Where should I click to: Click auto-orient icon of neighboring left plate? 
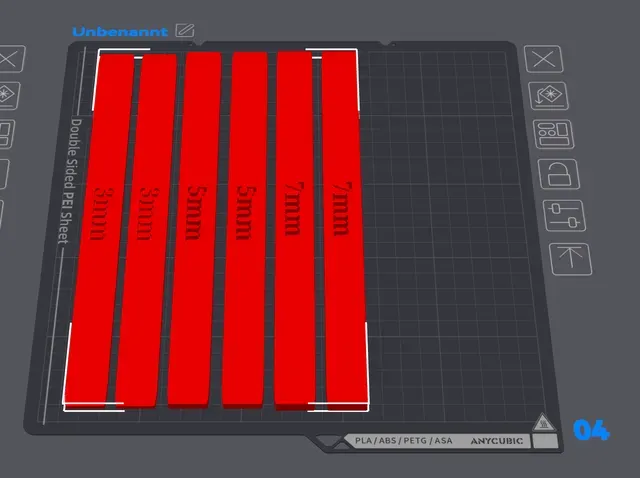[8, 96]
